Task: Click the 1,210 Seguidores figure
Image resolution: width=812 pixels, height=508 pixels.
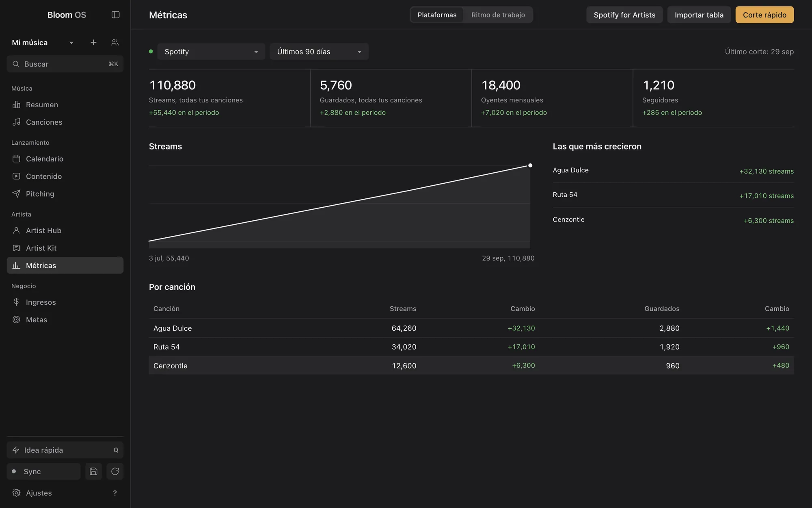Action: pyautogui.click(x=658, y=85)
